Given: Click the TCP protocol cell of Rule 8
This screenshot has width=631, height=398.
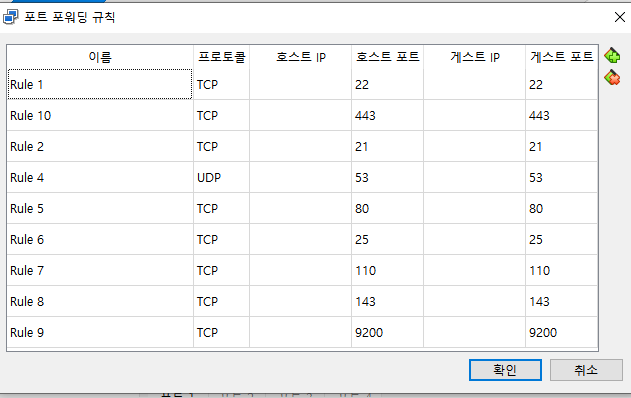Looking at the screenshot, I should 221,301.
